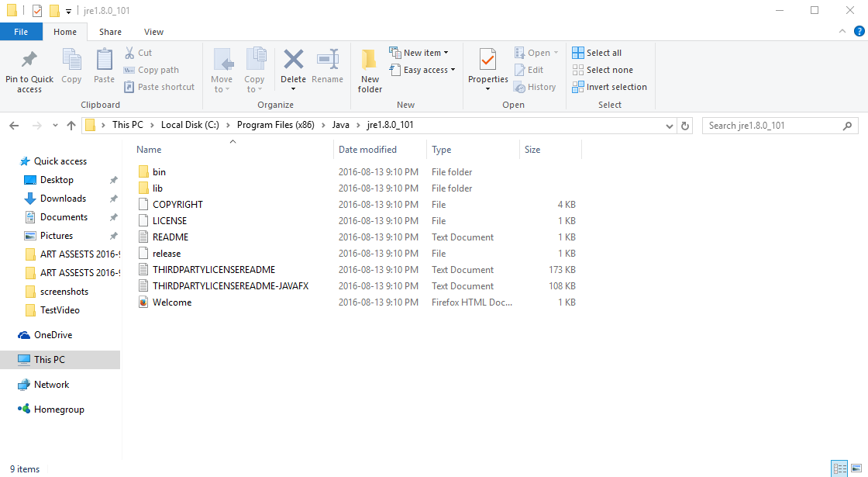Select the README text document
Image resolution: width=868 pixels, height=477 pixels.
(x=170, y=237)
